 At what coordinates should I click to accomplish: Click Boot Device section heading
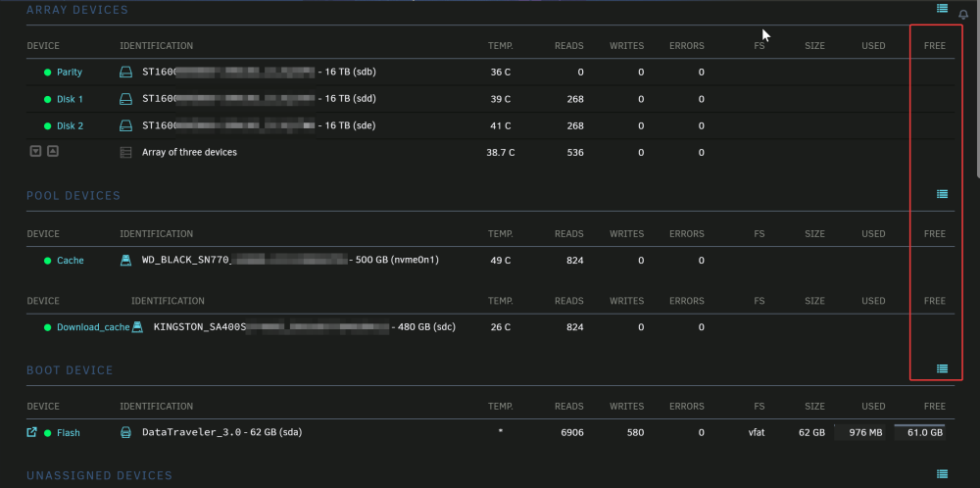click(70, 370)
